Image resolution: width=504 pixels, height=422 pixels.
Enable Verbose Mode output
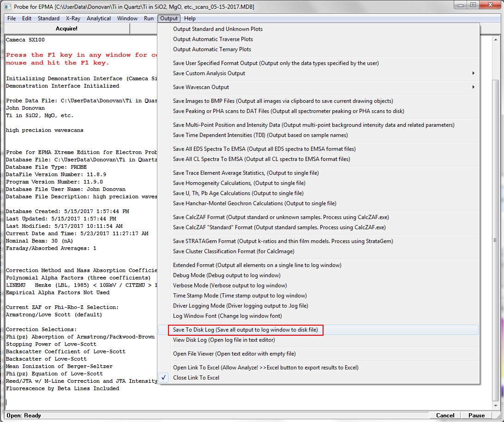229,285
